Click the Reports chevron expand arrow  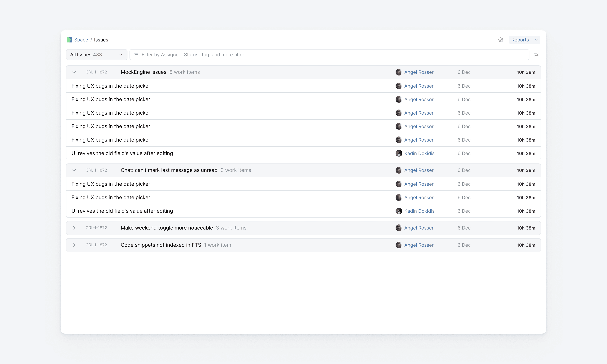pyautogui.click(x=536, y=39)
